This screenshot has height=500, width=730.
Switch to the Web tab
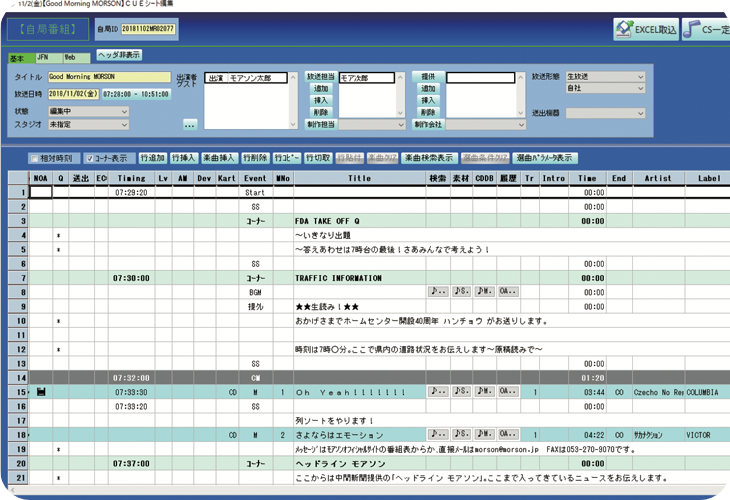[x=77, y=58]
